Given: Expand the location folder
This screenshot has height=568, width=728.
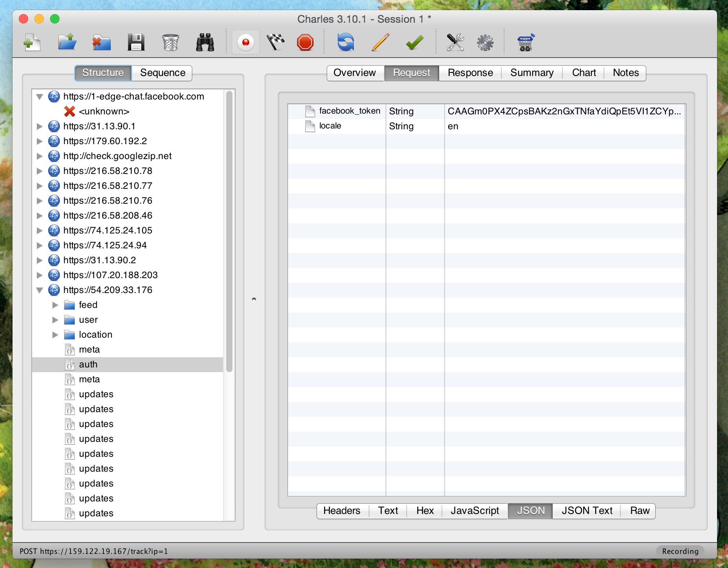Looking at the screenshot, I should pyautogui.click(x=55, y=335).
